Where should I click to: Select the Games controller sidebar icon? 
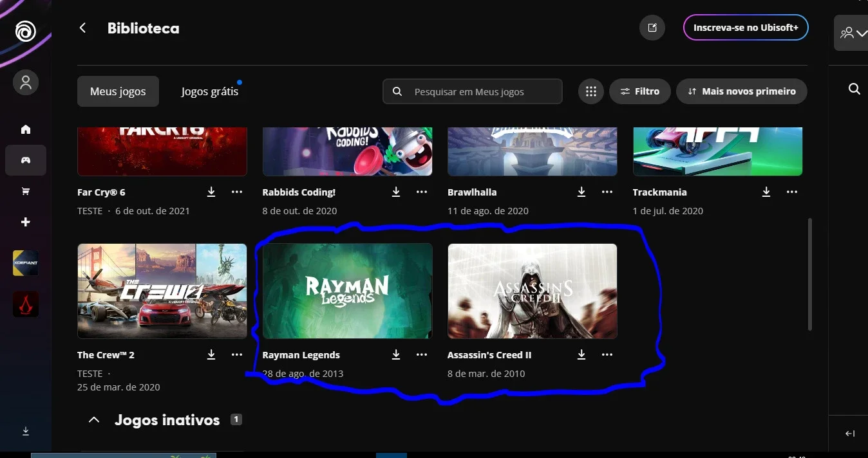[26, 160]
